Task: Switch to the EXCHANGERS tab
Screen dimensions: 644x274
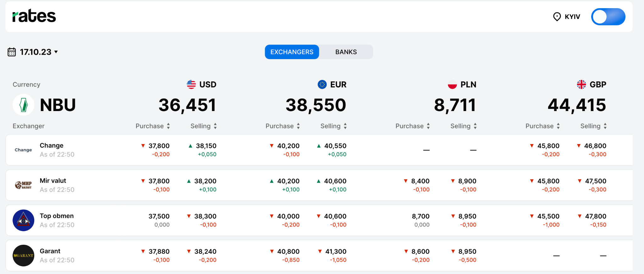Action: 292,52
